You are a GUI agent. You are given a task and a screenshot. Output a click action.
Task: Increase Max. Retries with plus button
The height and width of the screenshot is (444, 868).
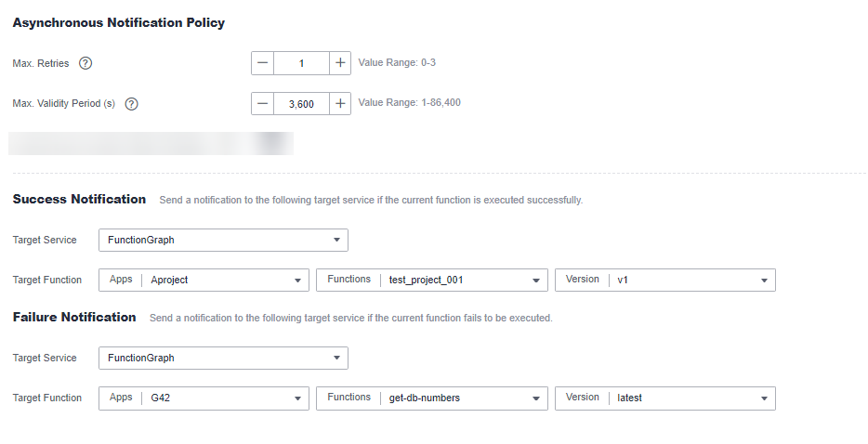coord(340,63)
